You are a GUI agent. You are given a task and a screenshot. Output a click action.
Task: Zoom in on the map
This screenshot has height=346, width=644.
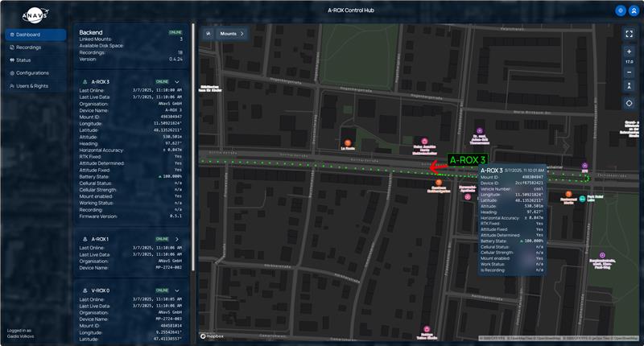[629, 51]
